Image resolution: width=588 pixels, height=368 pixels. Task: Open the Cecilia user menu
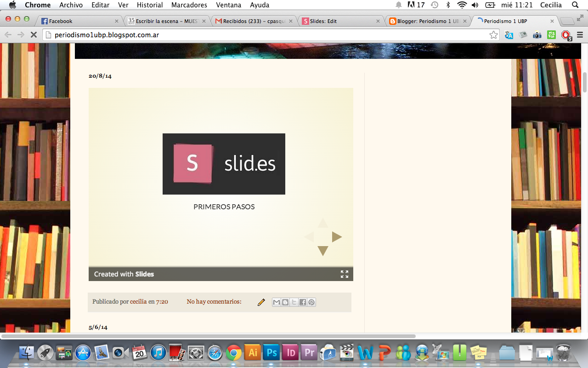click(x=551, y=5)
